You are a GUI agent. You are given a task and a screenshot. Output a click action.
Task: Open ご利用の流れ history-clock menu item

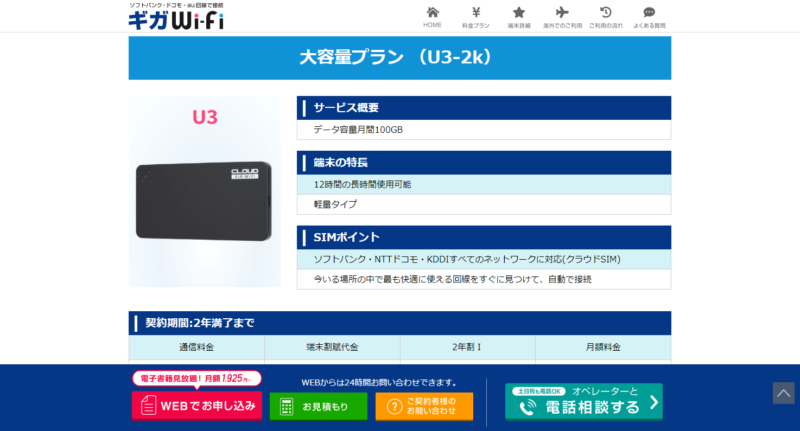pos(606,17)
